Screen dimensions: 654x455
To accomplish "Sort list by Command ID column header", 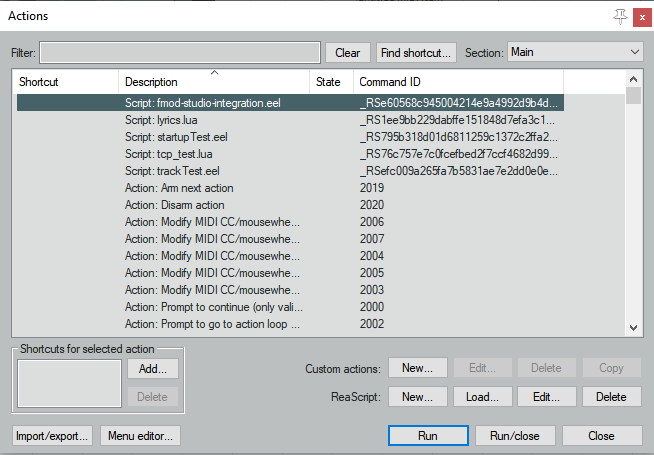I will coord(458,82).
